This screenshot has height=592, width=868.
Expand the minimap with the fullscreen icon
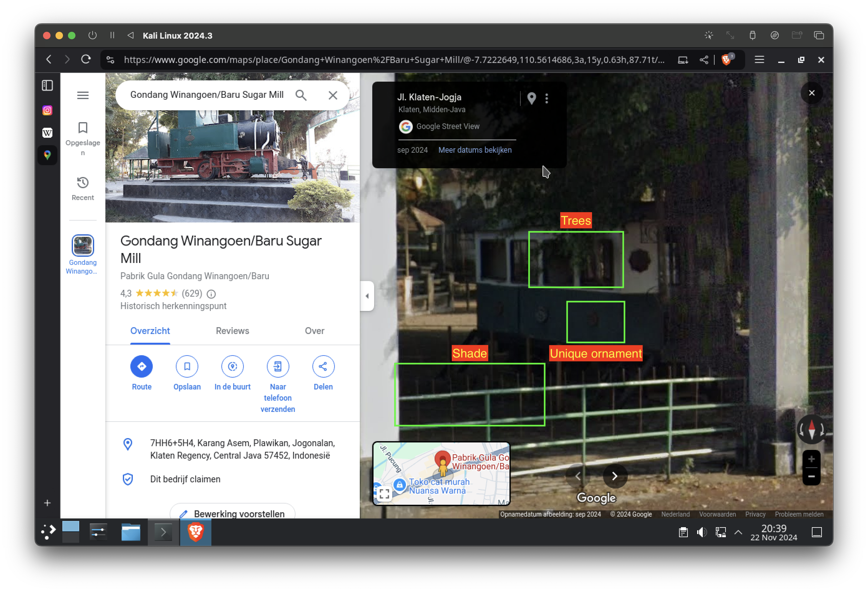coord(384,494)
